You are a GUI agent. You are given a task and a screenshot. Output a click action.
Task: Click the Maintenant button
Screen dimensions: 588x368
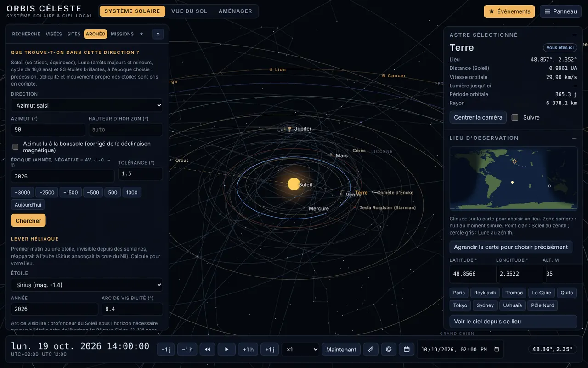[x=341, y=349]
